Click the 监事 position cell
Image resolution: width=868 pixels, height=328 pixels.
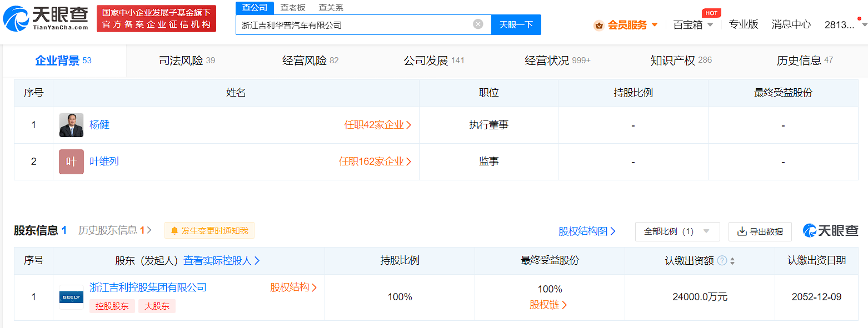pyautogui.click(x=488, y=162)
